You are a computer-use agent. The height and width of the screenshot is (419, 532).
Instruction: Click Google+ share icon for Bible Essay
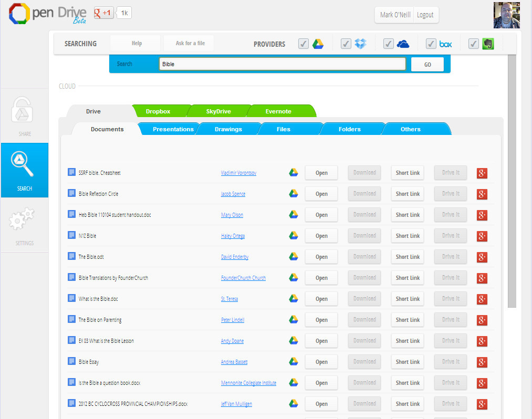(482, 362)
